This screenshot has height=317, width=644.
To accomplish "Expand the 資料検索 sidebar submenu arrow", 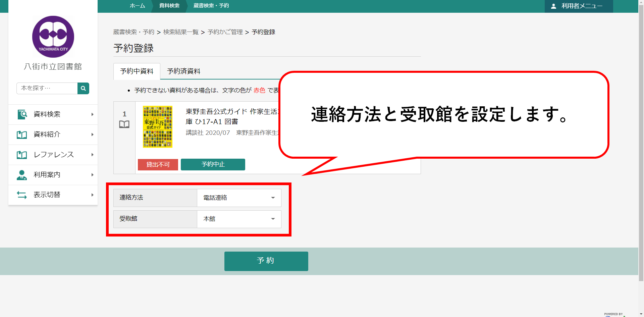I will [92, 114].
